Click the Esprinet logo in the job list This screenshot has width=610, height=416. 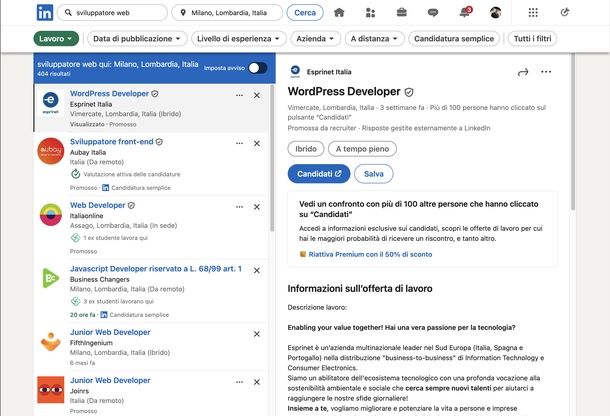(51, 103)
